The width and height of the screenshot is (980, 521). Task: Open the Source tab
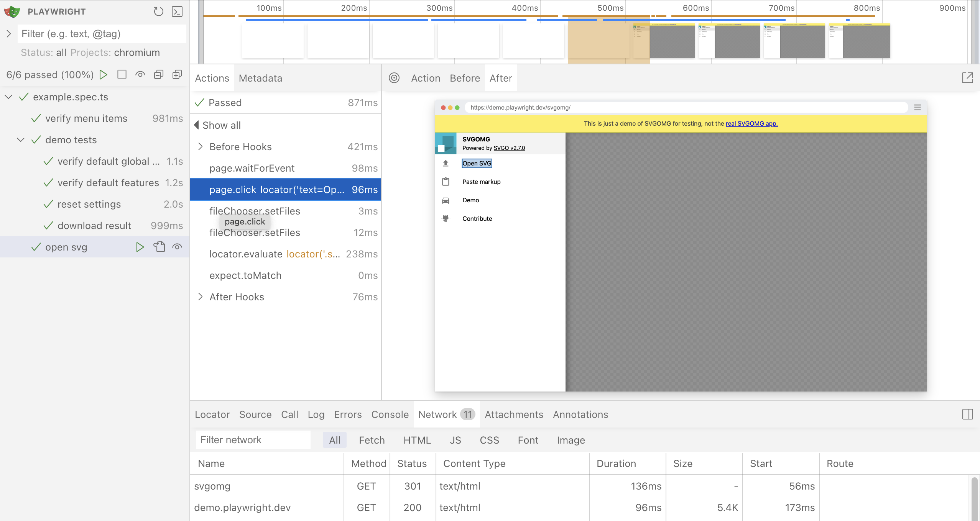[x=255, y=415]
